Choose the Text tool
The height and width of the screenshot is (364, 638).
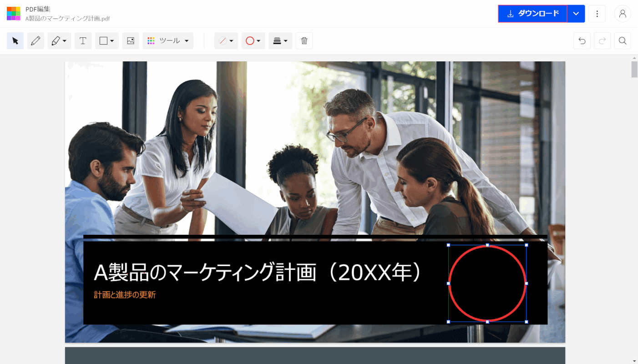(x=83, y=41)
